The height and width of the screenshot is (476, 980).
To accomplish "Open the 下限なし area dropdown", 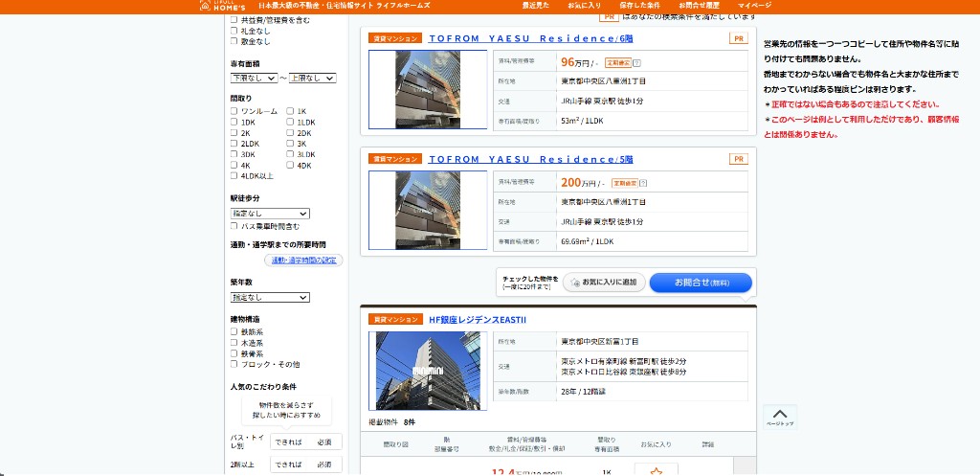I will pos(254,79).
